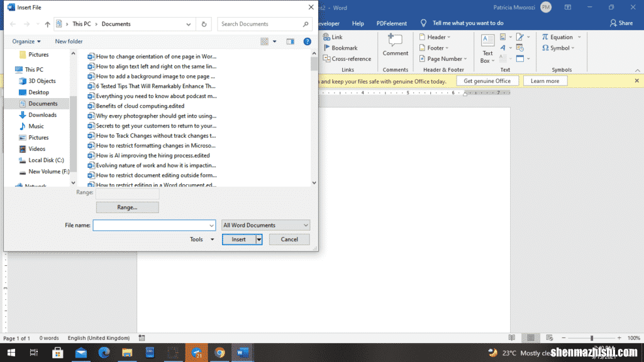Image resolution: width=644 pixels, height=362 pixels.
Task: Cancel the Insert File dialog
Action: pos(289,239)
